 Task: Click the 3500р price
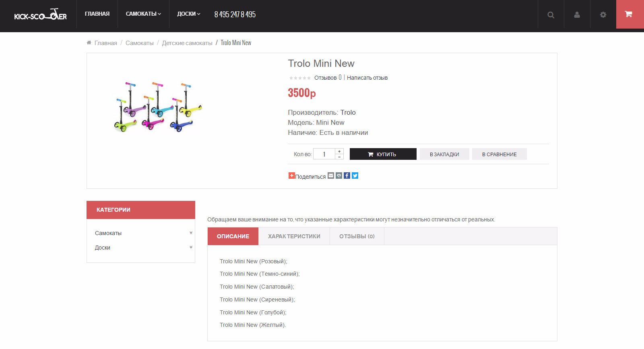[x=302, y=93]
